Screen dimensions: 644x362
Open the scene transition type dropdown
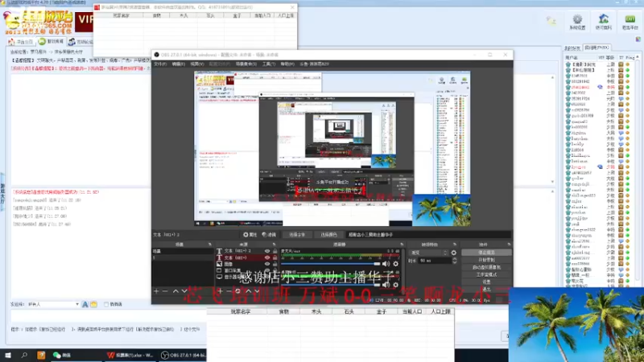pos(428,253)
